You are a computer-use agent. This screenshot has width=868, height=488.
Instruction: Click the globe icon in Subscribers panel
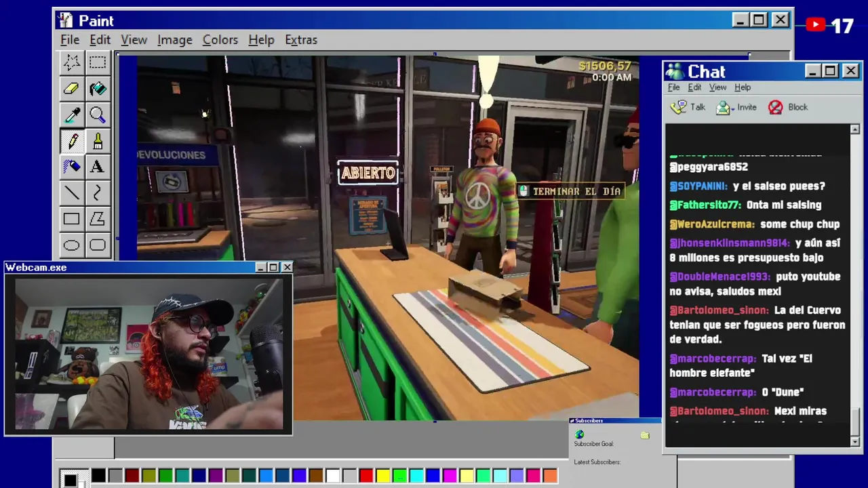(x=579, y=434)
